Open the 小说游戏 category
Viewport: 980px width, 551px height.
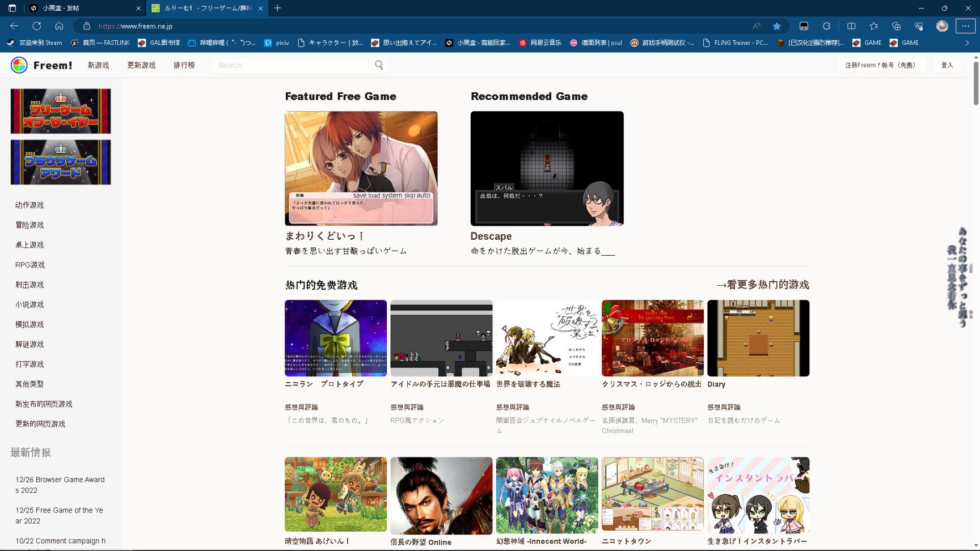(x=29, y=304)
